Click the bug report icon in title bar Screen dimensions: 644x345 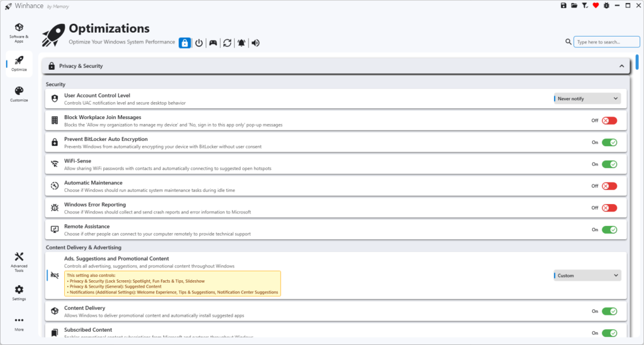(606, 5)
